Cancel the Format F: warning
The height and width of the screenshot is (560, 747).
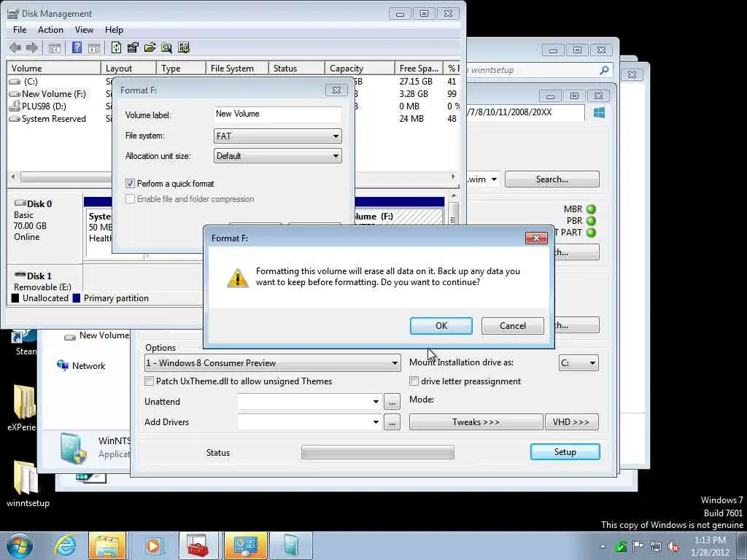(513, 326)
